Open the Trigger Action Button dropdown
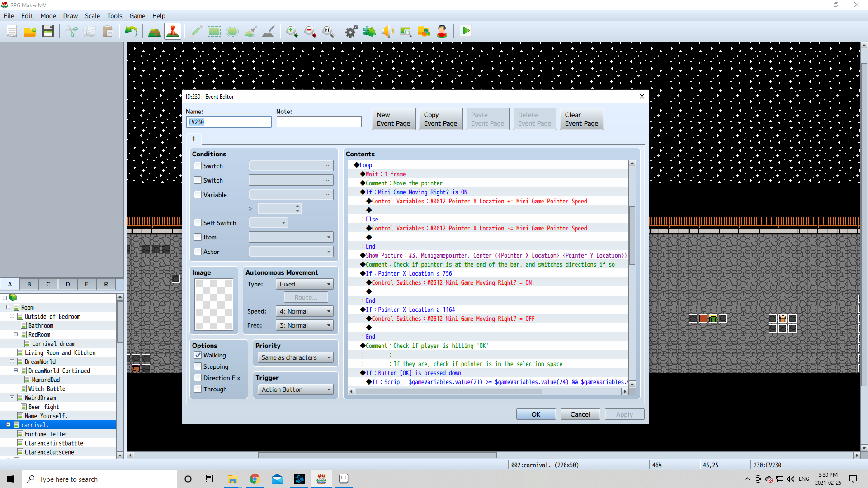Viewport: 868px width, 488px height. click(295, 389)
